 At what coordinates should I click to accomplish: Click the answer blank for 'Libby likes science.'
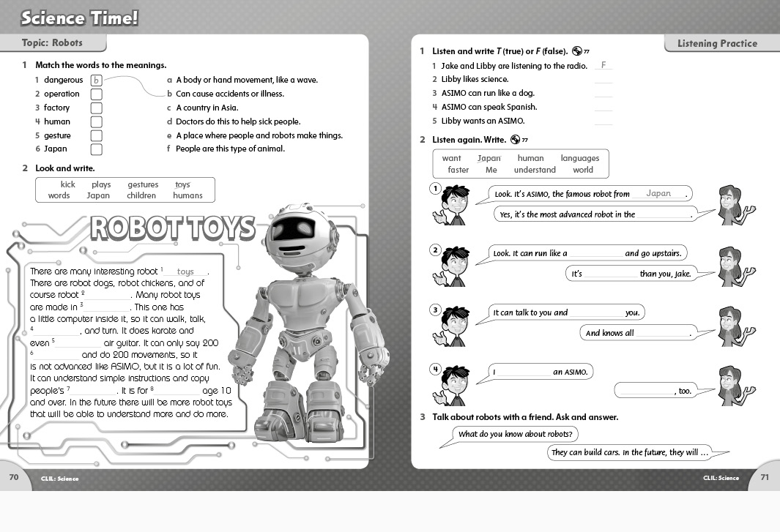(603, 80)
